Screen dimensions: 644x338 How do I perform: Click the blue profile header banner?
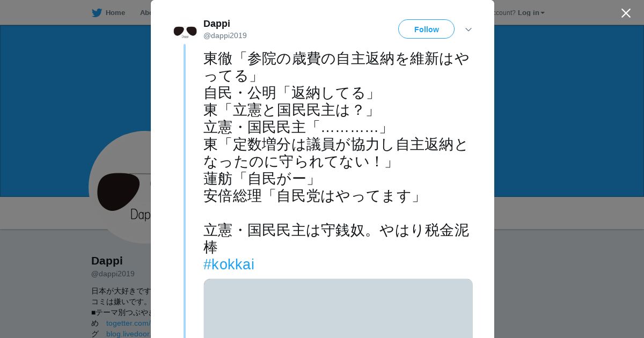[569, 107]
